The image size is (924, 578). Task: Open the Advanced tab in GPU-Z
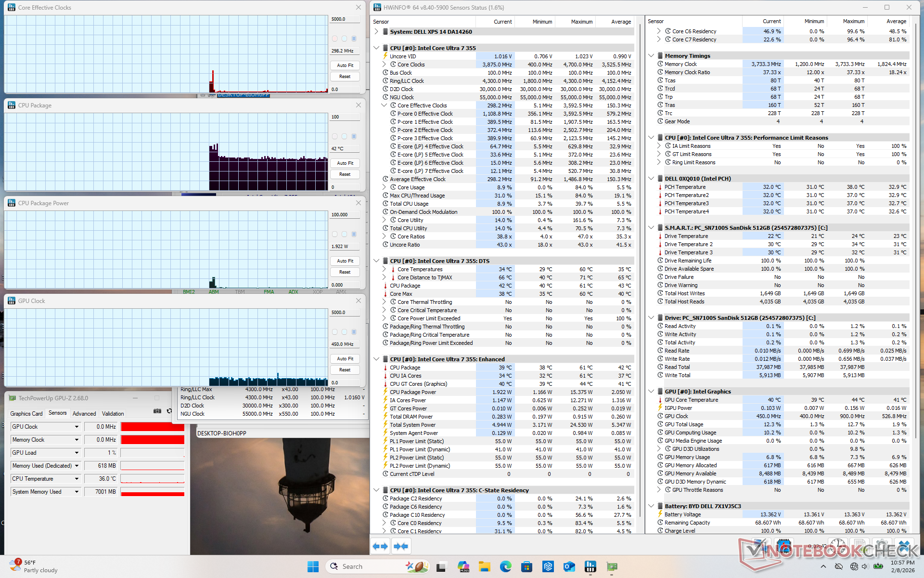coord(84,413)
